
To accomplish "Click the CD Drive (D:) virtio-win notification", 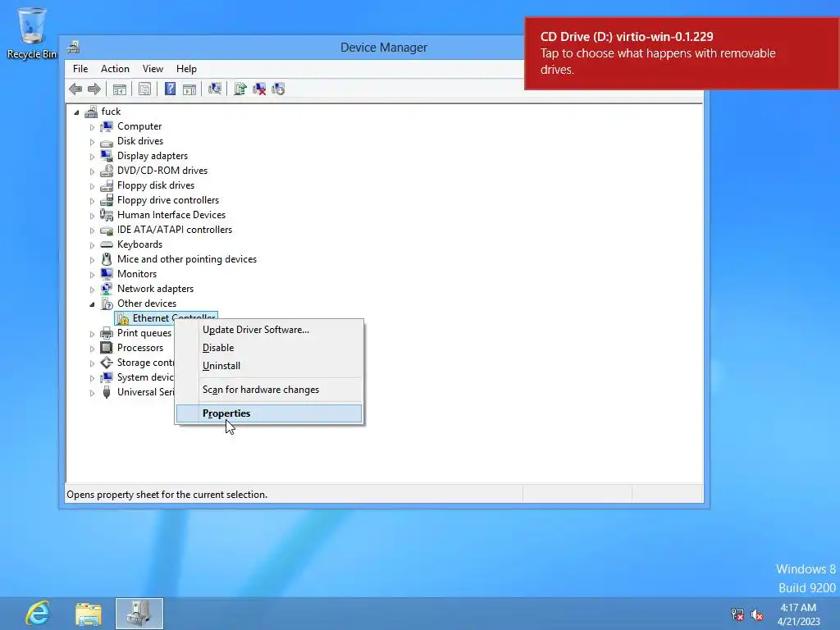I will point(682,53).
